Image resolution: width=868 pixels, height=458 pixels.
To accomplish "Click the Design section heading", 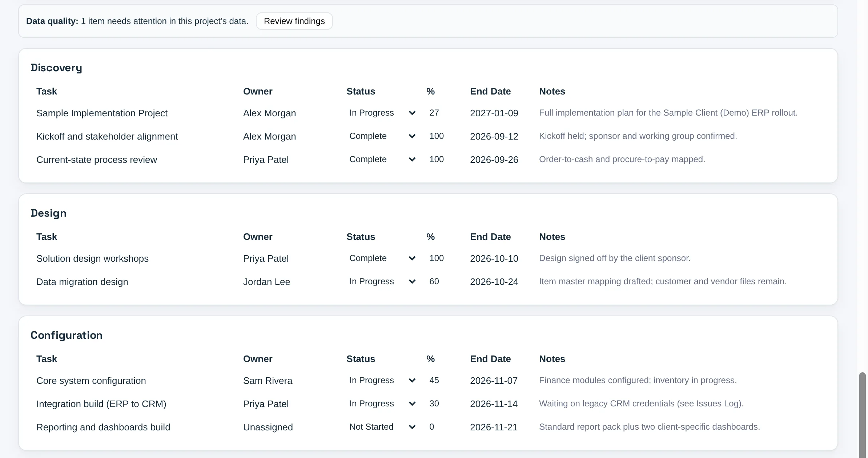I will 48,213.
